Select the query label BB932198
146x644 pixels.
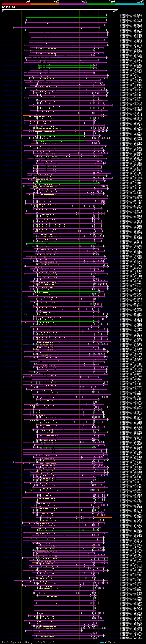[8, 8]
